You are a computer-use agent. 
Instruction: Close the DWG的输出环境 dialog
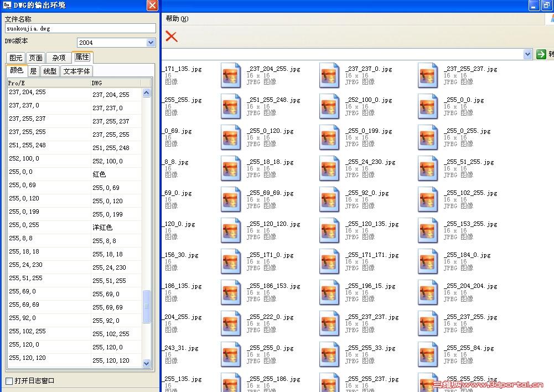point(152,6)
